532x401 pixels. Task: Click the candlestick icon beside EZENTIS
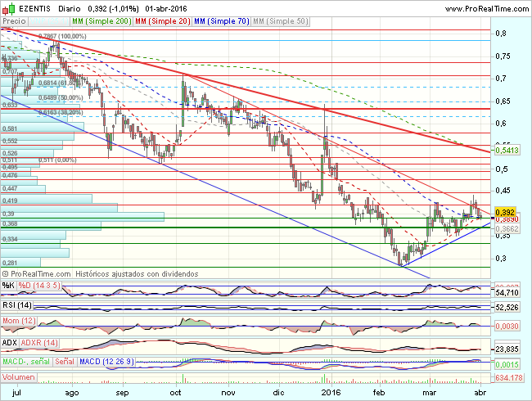8,8
